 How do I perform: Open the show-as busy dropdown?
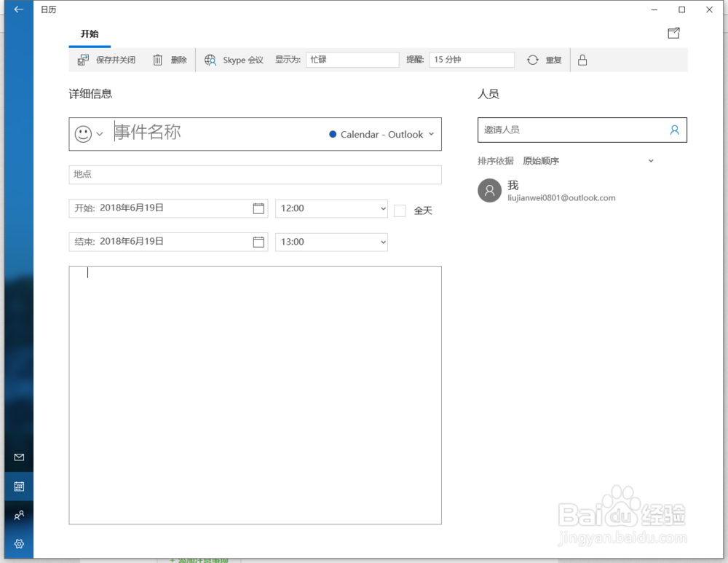[352, 60]
